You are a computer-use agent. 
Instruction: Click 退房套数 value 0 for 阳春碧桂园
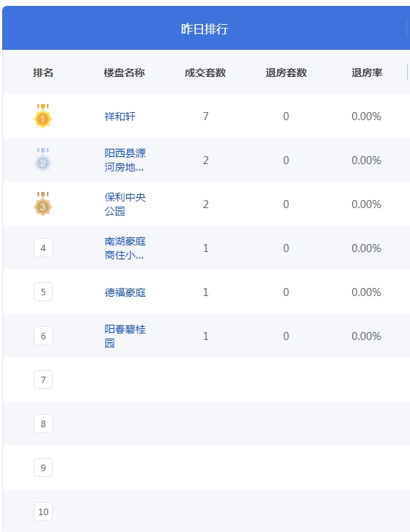click(x=286, y=336)
